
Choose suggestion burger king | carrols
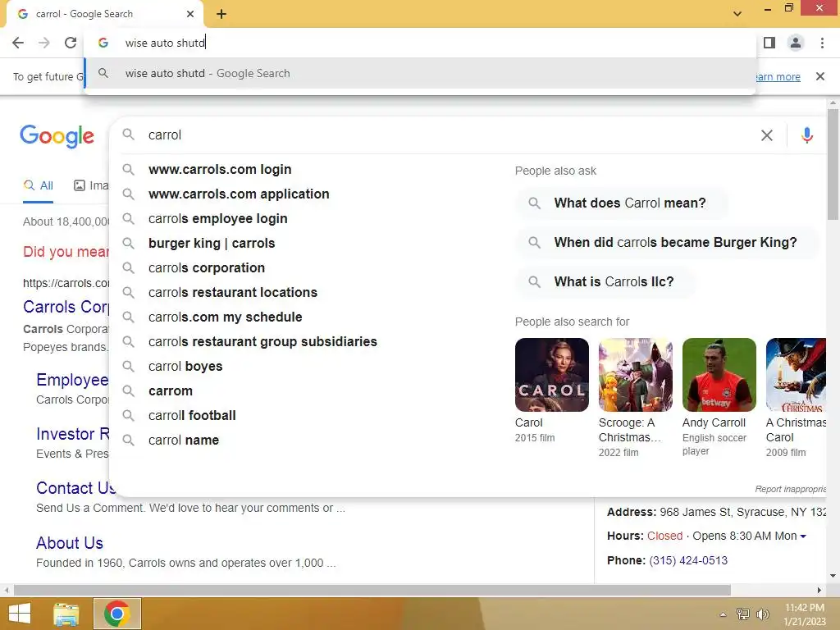point(212,243)
